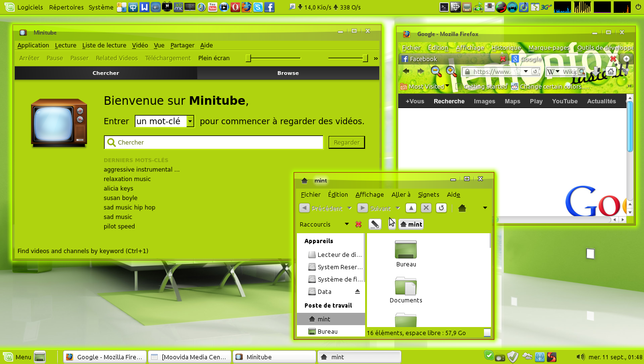The height and width of the screenshot is (364, 644).
Task: Adjust Minitube volume slider
Action: coord(348,58)
